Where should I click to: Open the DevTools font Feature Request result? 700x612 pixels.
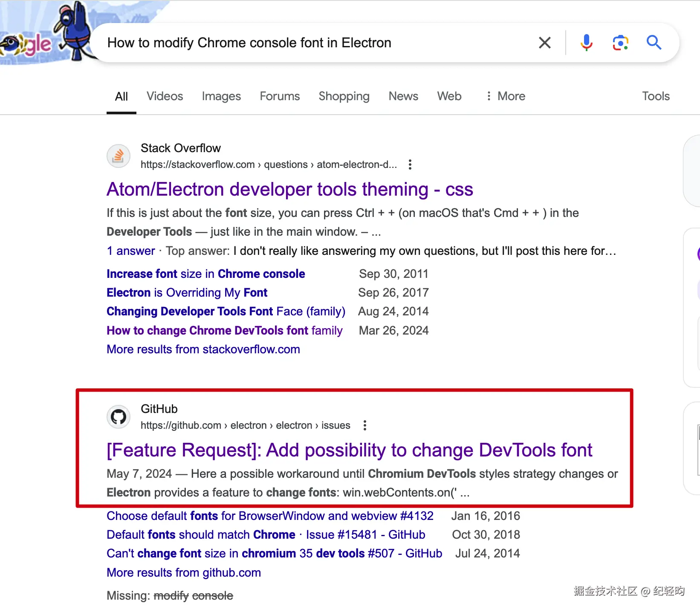pos(349,450)
